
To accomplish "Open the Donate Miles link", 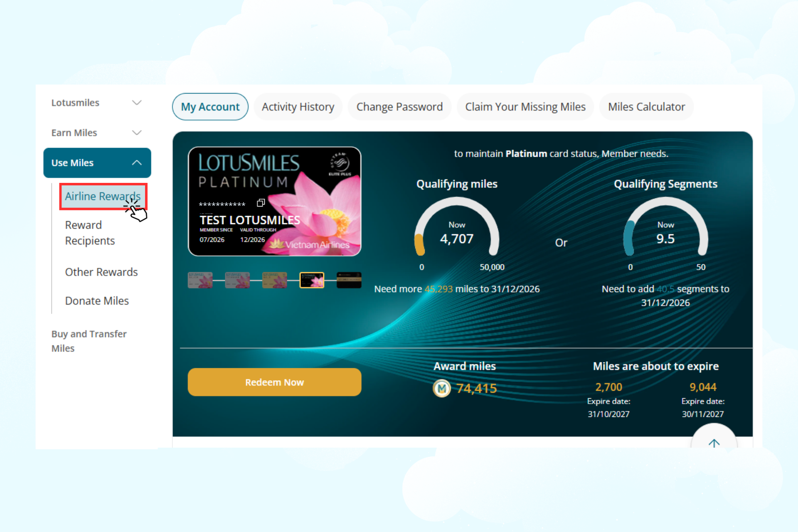I will tap(97, 300).
